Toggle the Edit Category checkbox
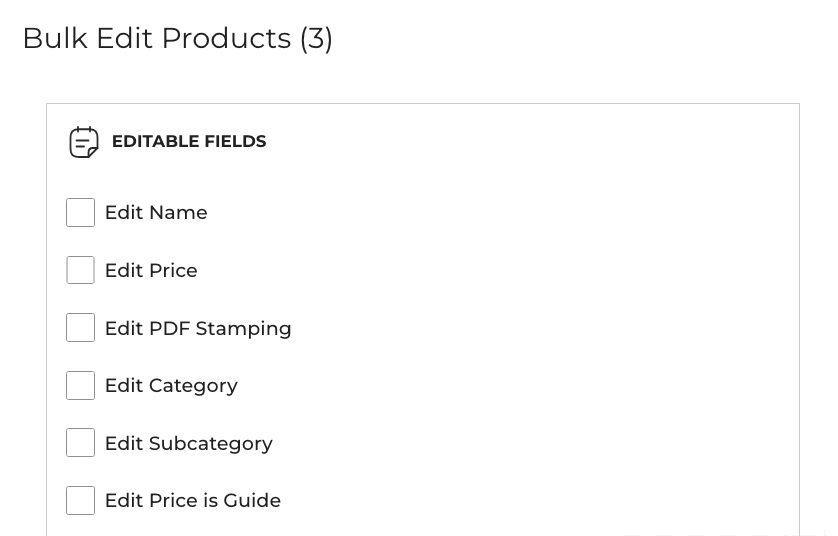Image resolution: width=838 pixels, height=536 pixels. click(80, 386)
